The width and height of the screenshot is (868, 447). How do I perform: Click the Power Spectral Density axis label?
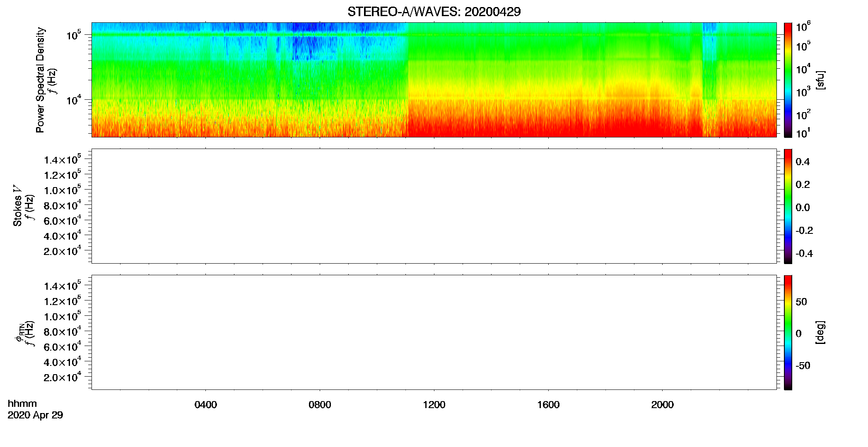(40, 80)
